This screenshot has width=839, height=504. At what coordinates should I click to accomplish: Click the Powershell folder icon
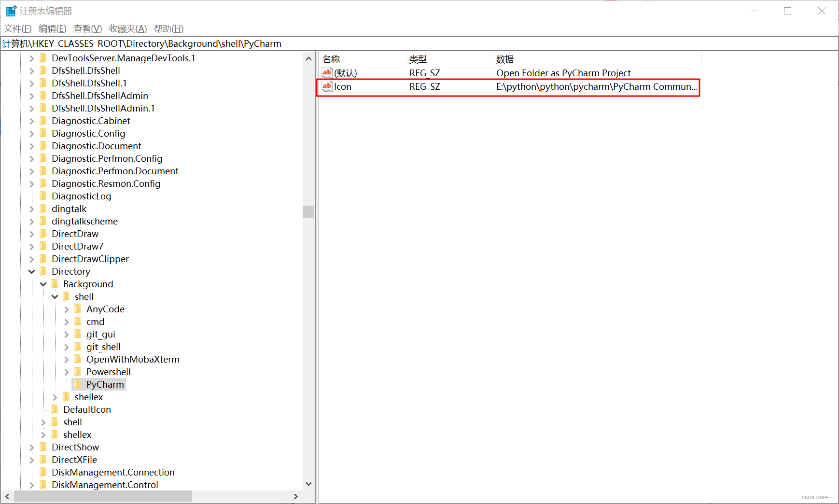coord(78,372)
